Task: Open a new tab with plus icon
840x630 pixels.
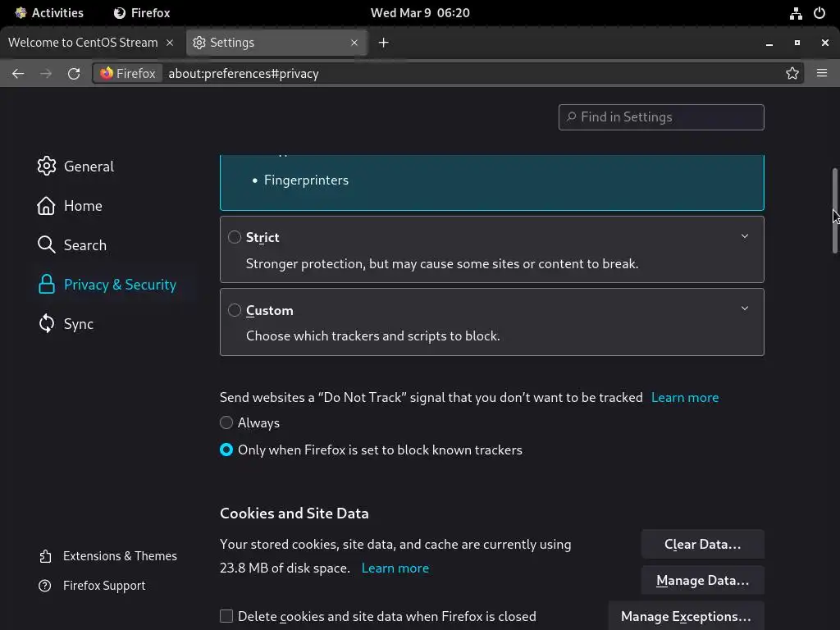Action: (383, 43)
